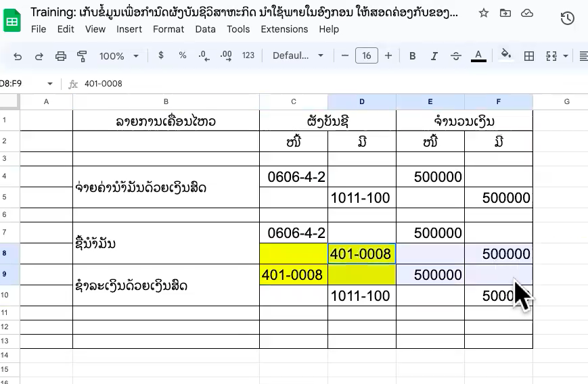Viewport: 588px width, 384px height.
Task: Open more number formats (123)
Action: coord(248,55)
